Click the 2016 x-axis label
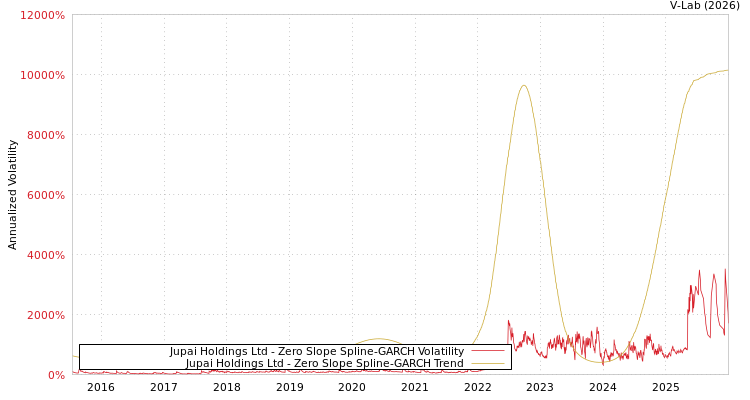 point(101,387)
